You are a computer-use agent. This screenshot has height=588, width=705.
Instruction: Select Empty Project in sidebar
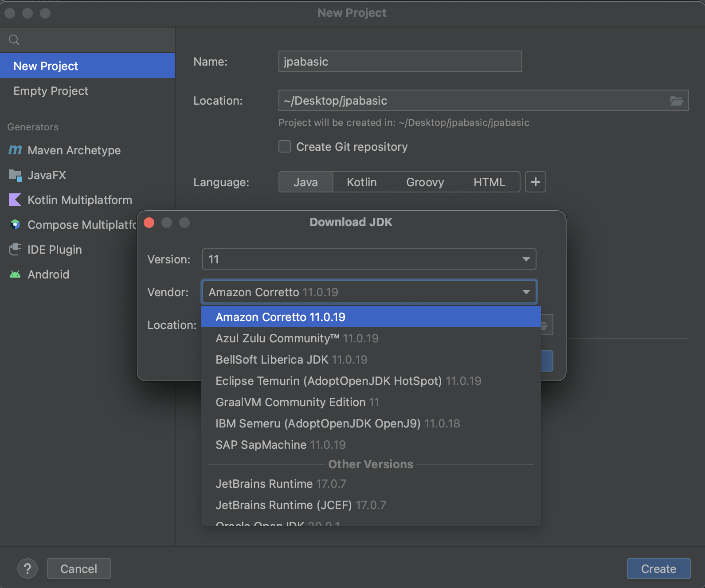click(87, 91)
